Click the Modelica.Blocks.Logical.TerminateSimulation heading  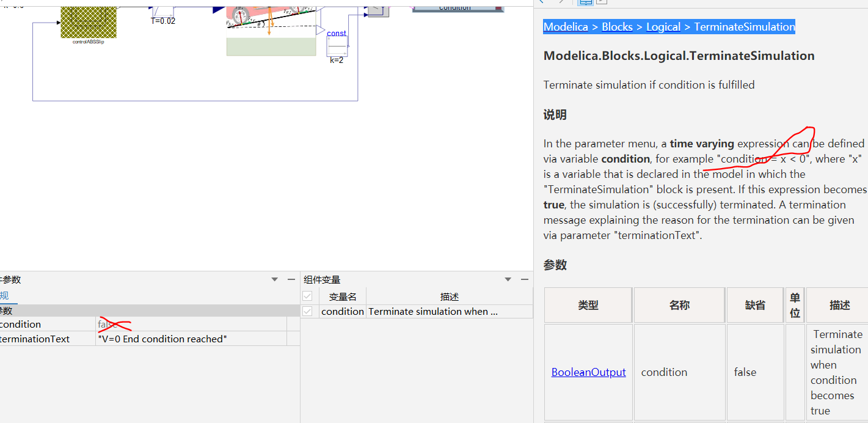click(x=679, y=56)
